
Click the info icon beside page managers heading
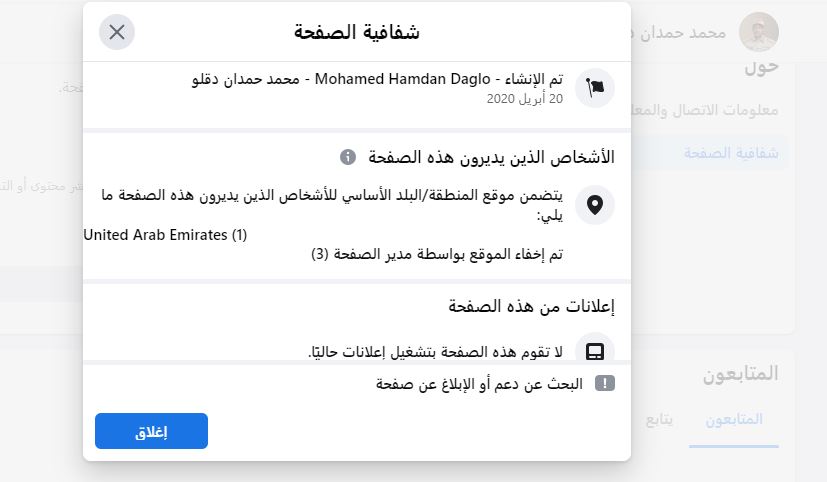(348, 158)
